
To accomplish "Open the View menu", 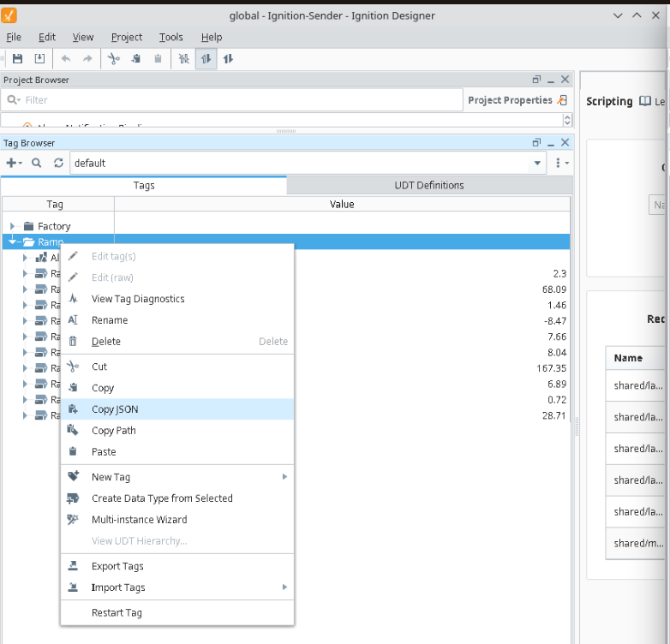I will [83, 37].
